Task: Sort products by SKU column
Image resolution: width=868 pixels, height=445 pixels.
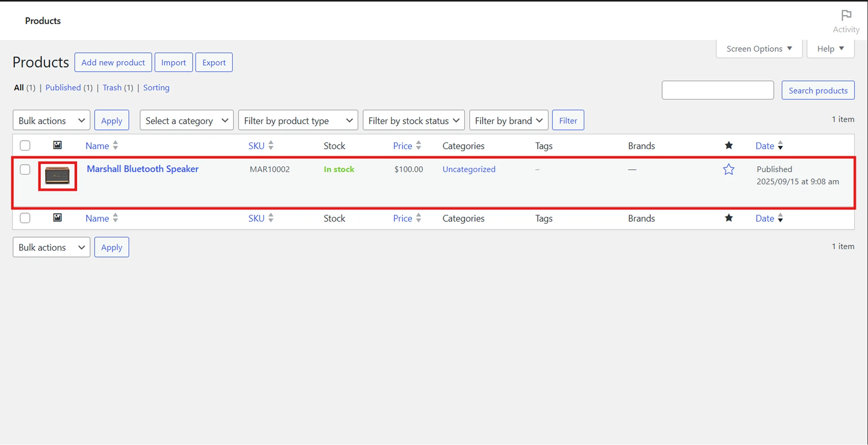Action: coord(256,145)
